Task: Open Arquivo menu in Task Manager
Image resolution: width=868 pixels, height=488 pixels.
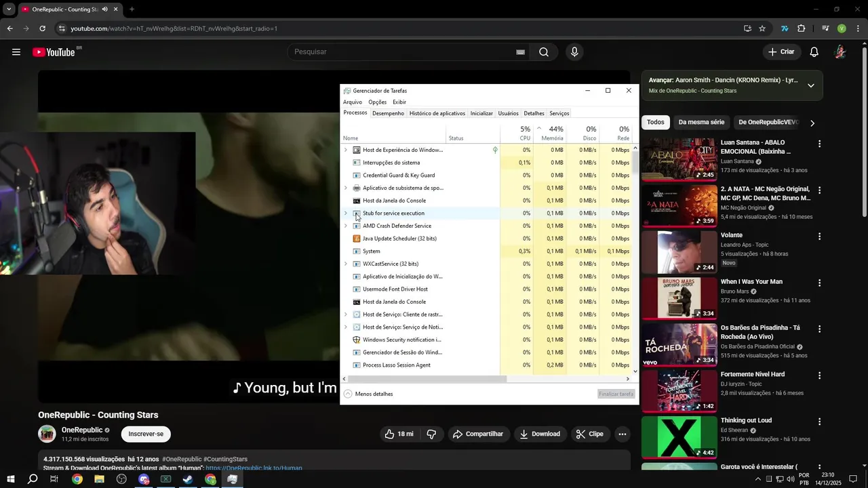Action: pos(353,102)
